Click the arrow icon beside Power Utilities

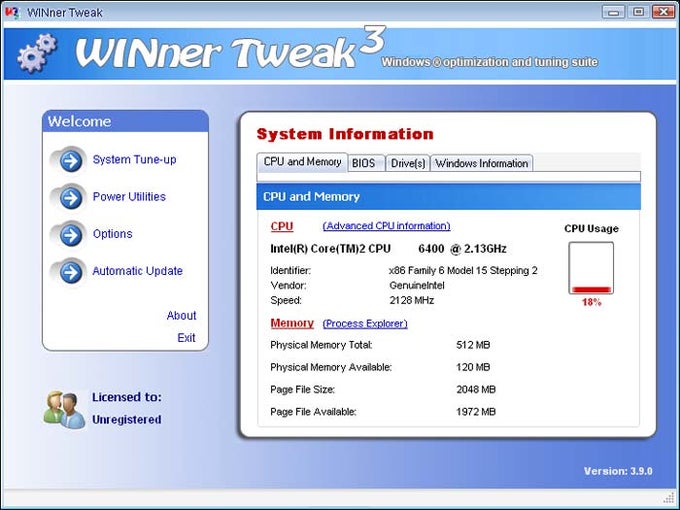(x=71, y=198)
